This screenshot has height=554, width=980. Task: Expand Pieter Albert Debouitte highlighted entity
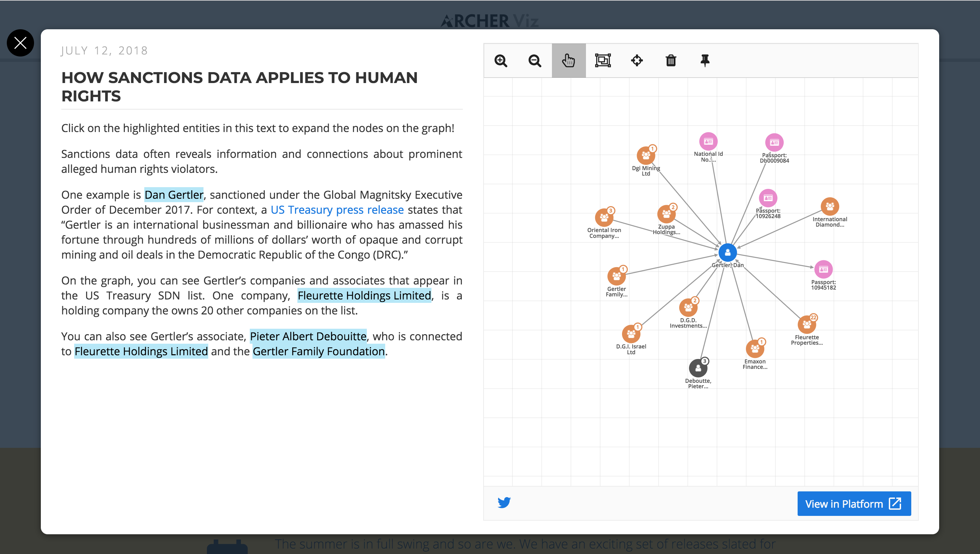point(308,336)
